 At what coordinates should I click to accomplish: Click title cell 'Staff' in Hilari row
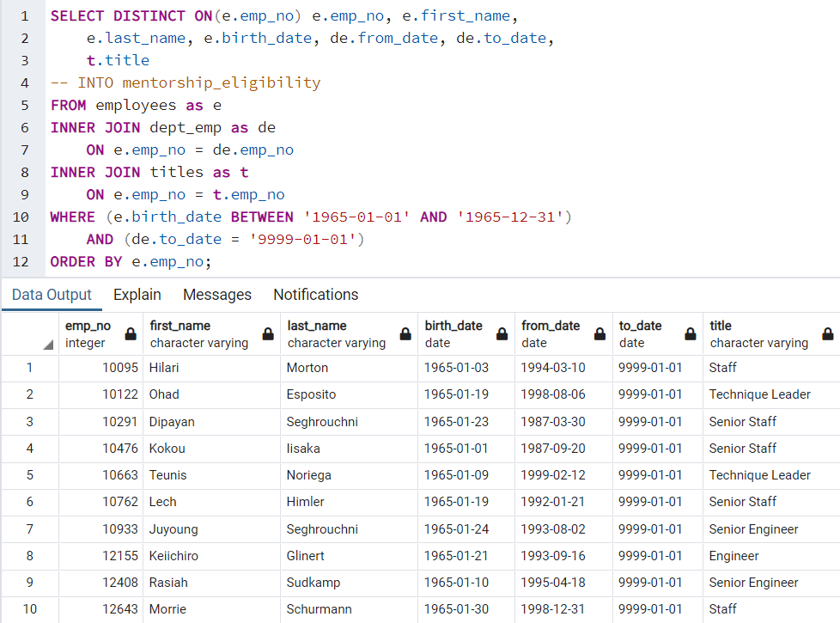[x=771, y=368]
